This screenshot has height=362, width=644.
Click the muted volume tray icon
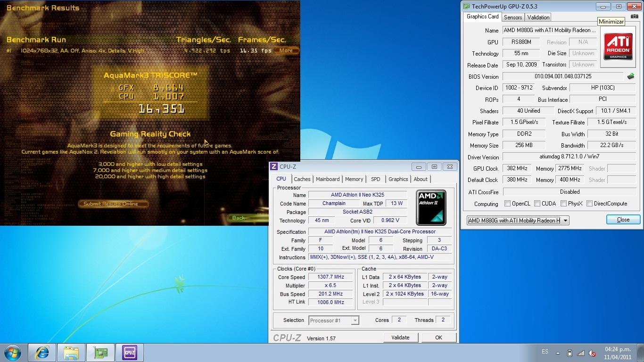click(592, 353)
